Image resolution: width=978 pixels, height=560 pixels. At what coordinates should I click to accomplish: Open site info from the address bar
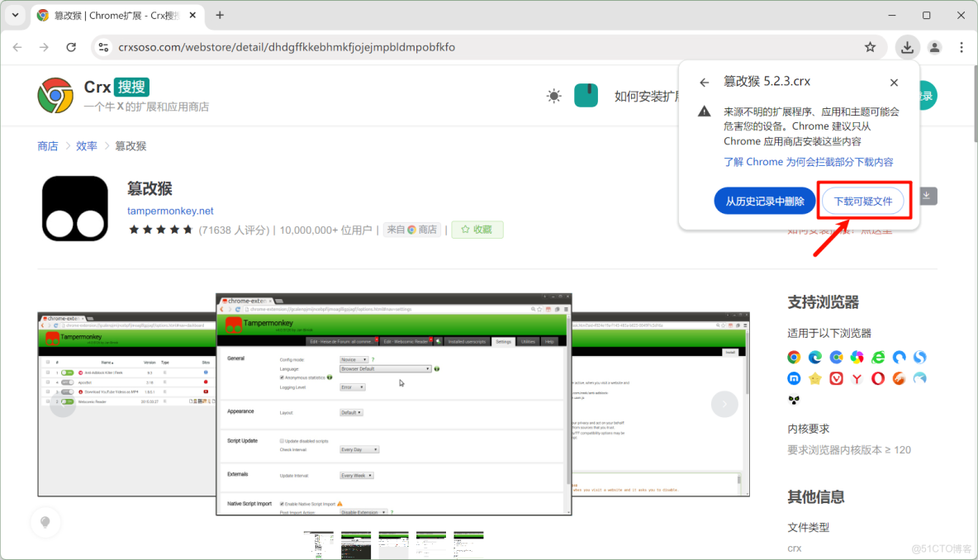click(x=103, y=47)
